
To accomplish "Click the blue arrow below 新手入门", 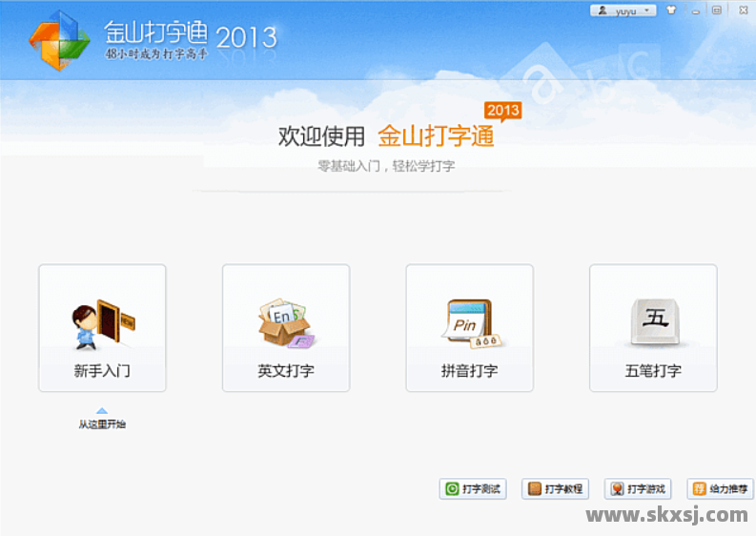I will [102, 411].
